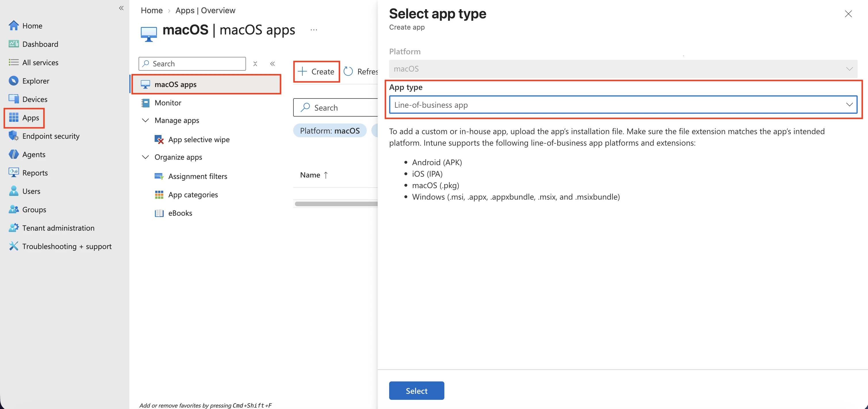Open the Monitor menu item

(x=161, y=103)
